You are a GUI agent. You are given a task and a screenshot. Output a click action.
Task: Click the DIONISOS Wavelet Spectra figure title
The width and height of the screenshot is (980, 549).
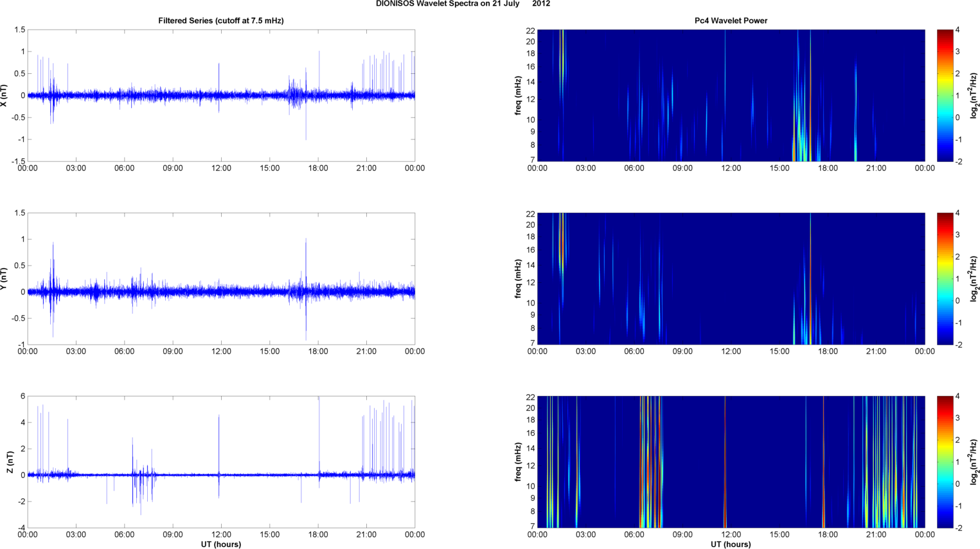point(463,4)
